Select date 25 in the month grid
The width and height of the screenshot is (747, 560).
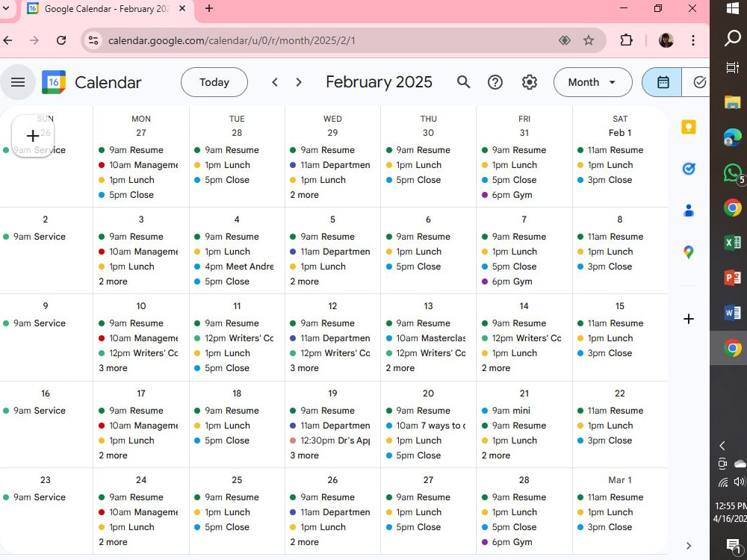(237, 480)
